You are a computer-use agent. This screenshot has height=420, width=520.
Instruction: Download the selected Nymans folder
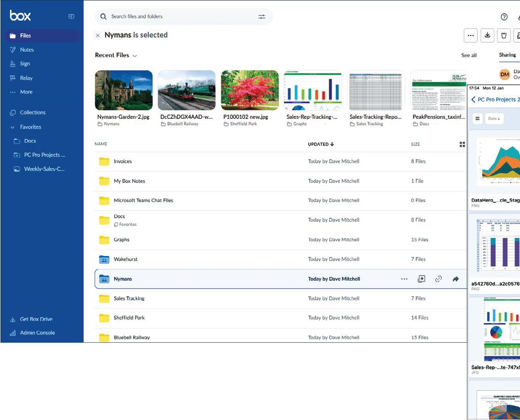pos(488,35)
